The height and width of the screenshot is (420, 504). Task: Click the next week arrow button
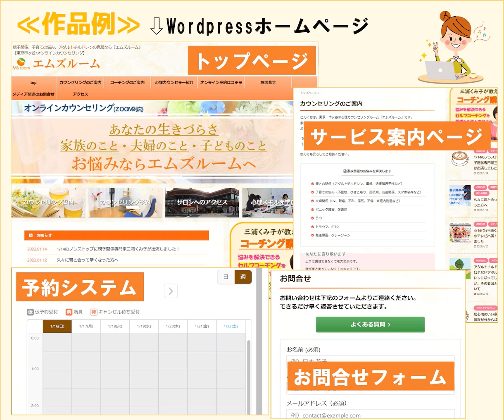point(171,291)
